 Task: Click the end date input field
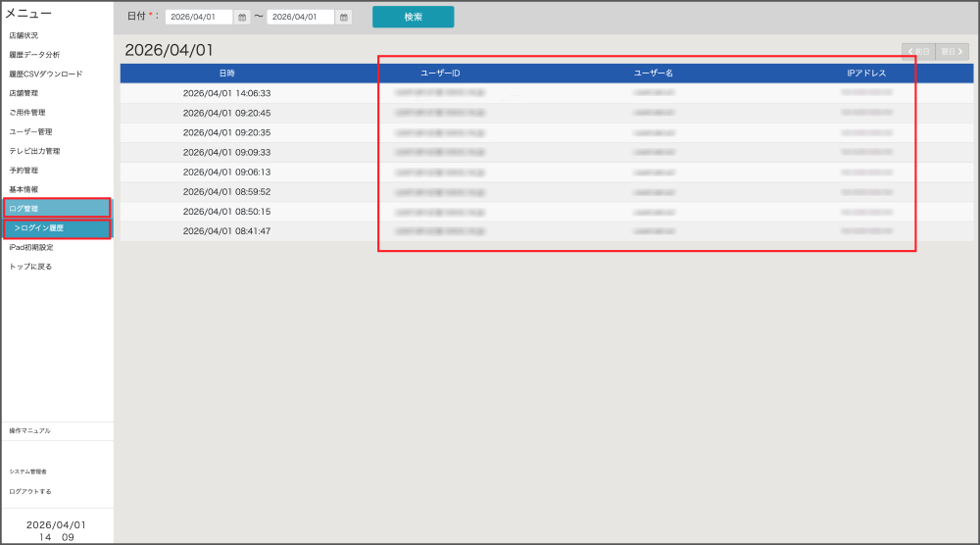pos(300,18)
